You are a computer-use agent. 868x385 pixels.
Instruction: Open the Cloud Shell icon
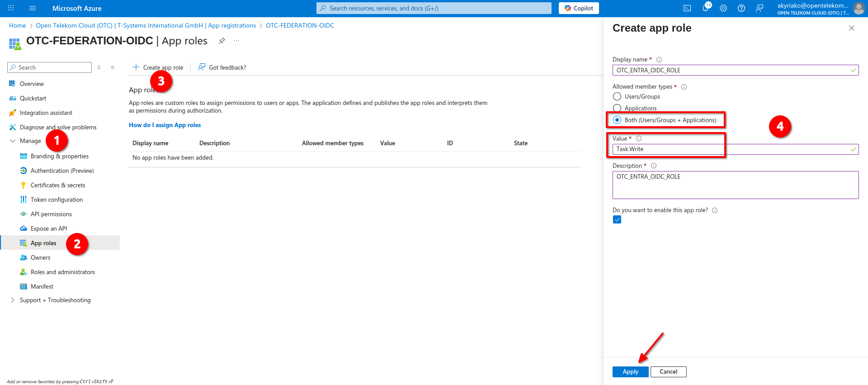[687, 8]
